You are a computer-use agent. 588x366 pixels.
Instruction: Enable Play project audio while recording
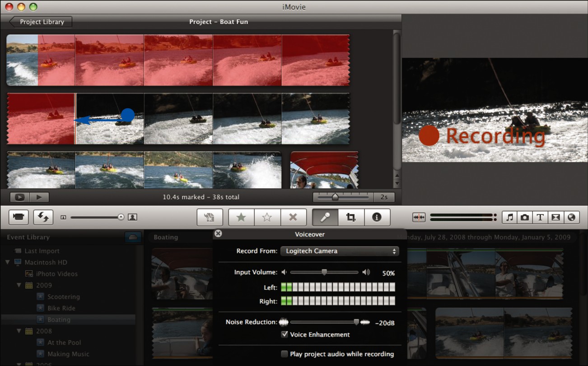point(285,354)
